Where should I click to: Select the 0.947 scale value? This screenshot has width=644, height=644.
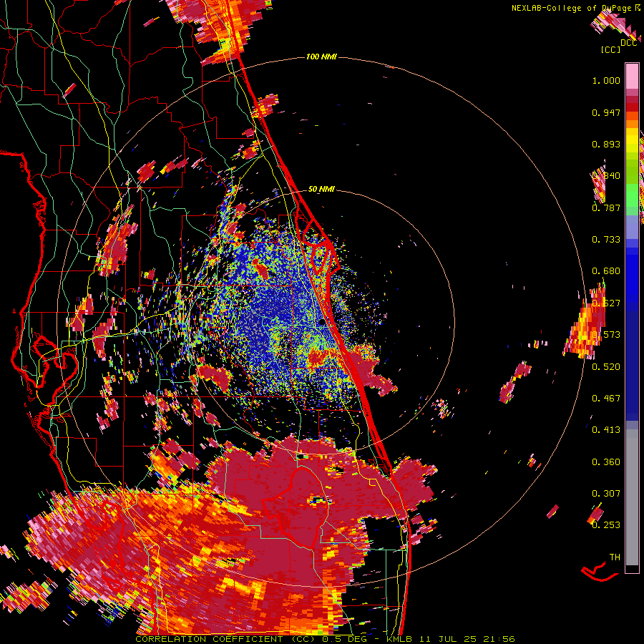(606, 112)
